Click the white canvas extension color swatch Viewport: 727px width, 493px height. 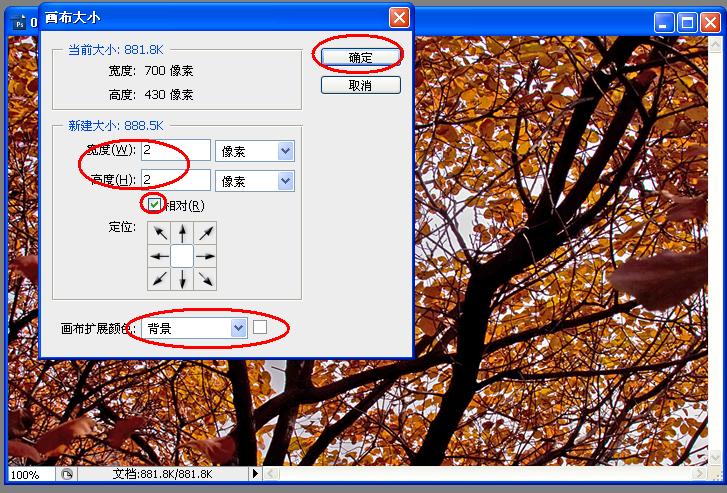point(260,327)
